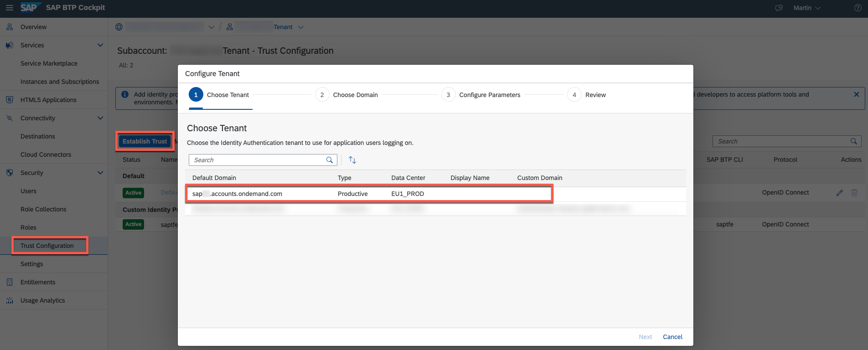Screen dimensions: 868x350
Task: Click the Connectivity sidebar icon
Action: tap(10, 118)
